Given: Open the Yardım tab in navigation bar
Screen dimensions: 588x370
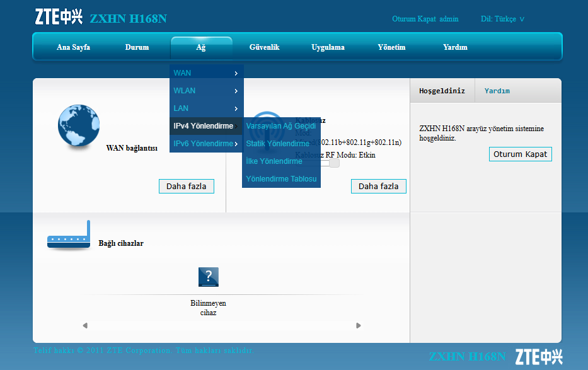Looking at the screenshot, I should [x=455, y=47].
